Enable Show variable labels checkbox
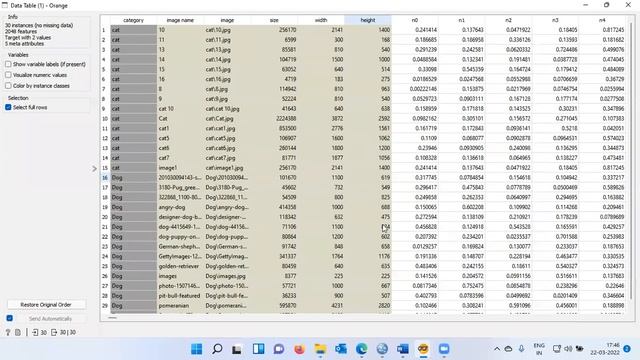640x360 pixels. [x=8, y=64]
